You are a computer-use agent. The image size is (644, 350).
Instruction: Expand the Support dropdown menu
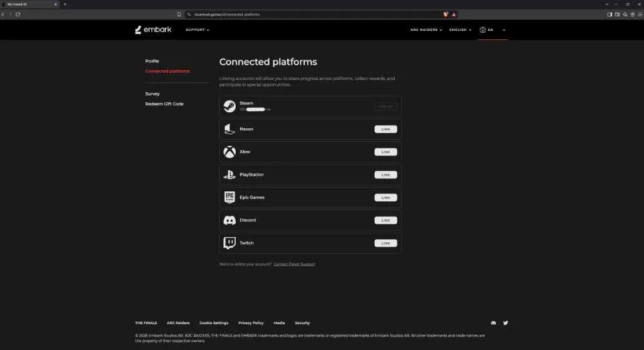click(197, 30)
